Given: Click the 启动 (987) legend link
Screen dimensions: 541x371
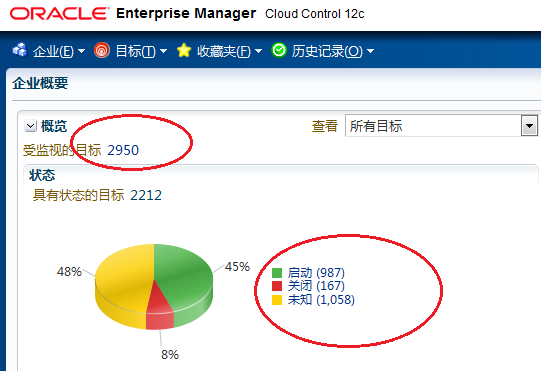Looking at the screenshot, I should pyautogui.click(x=316, y=273).
